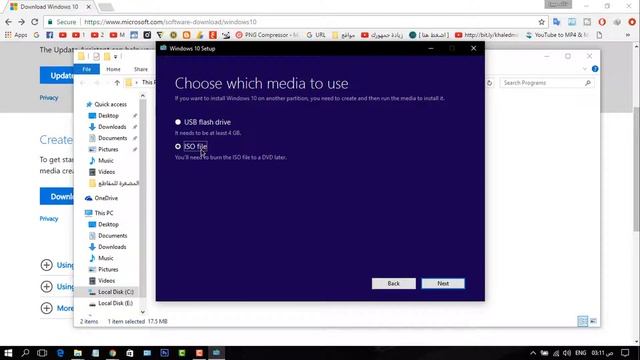Open Desktop under Quick access
Screen dimensions: 640x360
[x=104, y=116]
